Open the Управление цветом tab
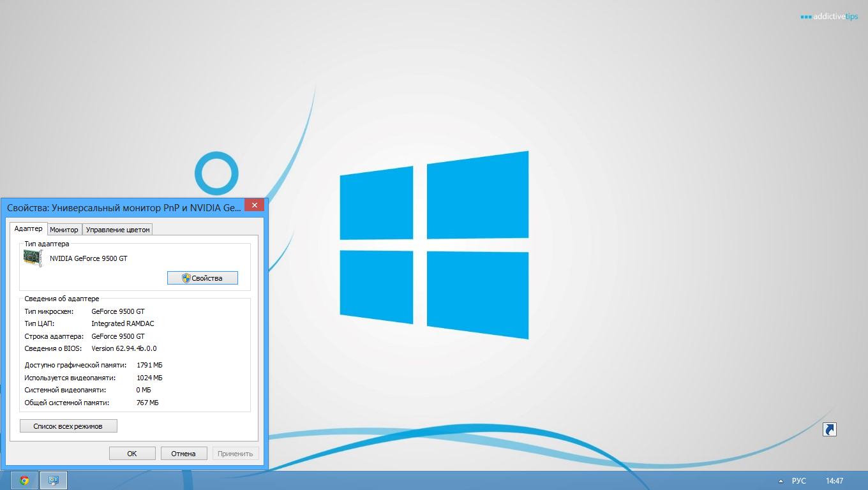Image resolution: width=868 pixels, height=490 pixels. tap(118, 230)
